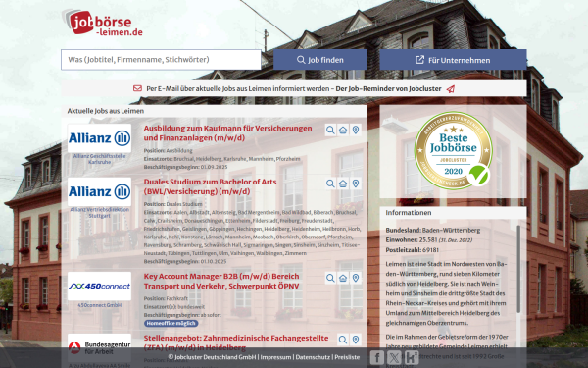Click the Beste Jobbörse 2020 award badge
The width and height of the screenshot is (588, 368).
pos(453,150)
